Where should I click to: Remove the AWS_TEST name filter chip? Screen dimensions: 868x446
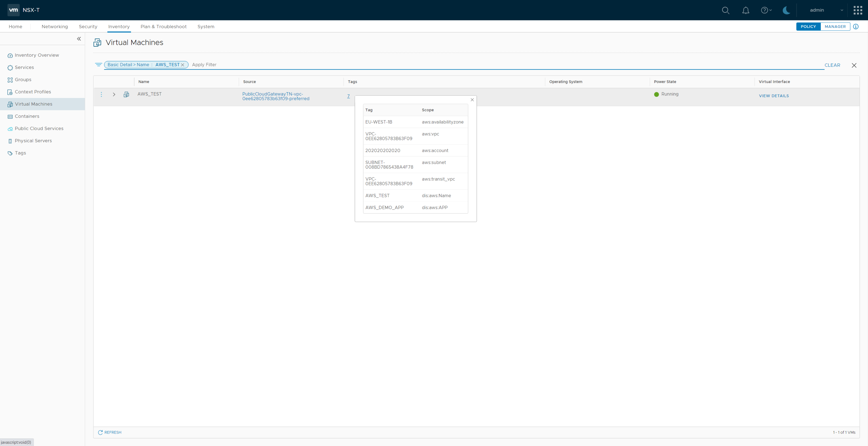click(x=183, y=65)
